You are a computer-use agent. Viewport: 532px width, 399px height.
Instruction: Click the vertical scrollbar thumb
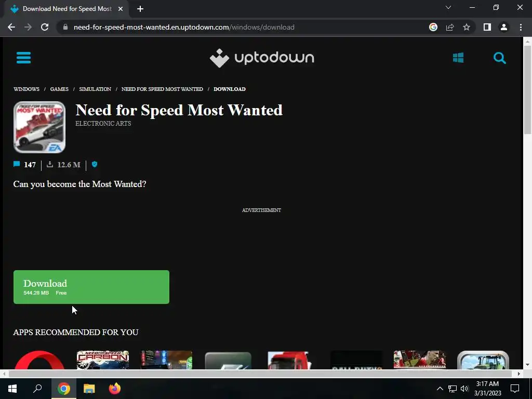pyautogui.click(x=527, y=89)
